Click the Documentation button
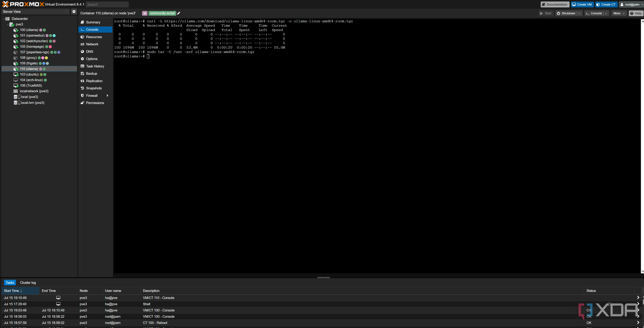This screenshot has width=644, height=328. pyautogui.click(x=555, y=5)
